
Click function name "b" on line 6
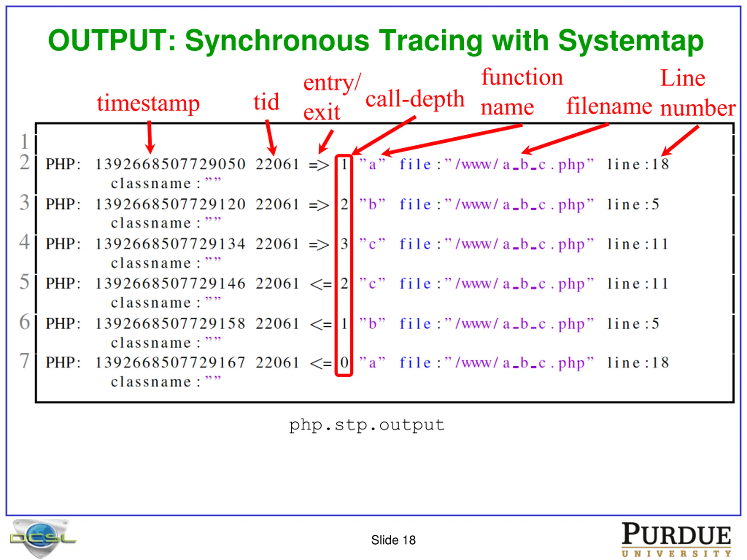[x=372, y=323]
